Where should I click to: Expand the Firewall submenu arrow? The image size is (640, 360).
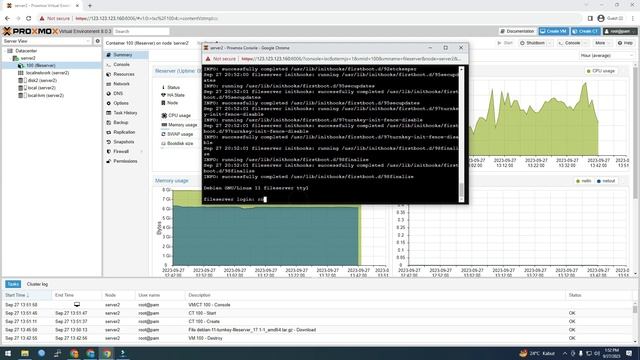[x=142, y=151]
